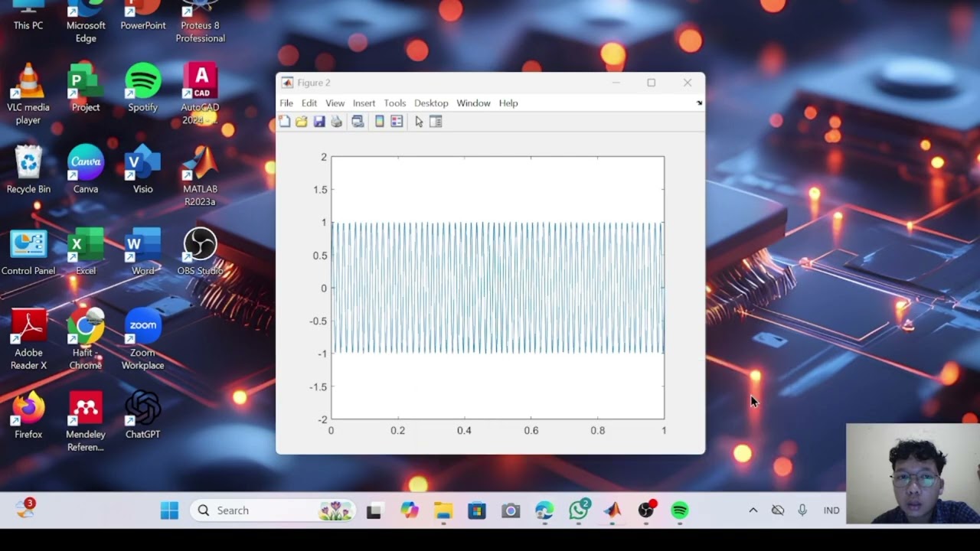This screenshot has height=551, width=980.
Task: Click the Link Plot toolbar icon
Action: pyautogui.click(x=358, y=122)
